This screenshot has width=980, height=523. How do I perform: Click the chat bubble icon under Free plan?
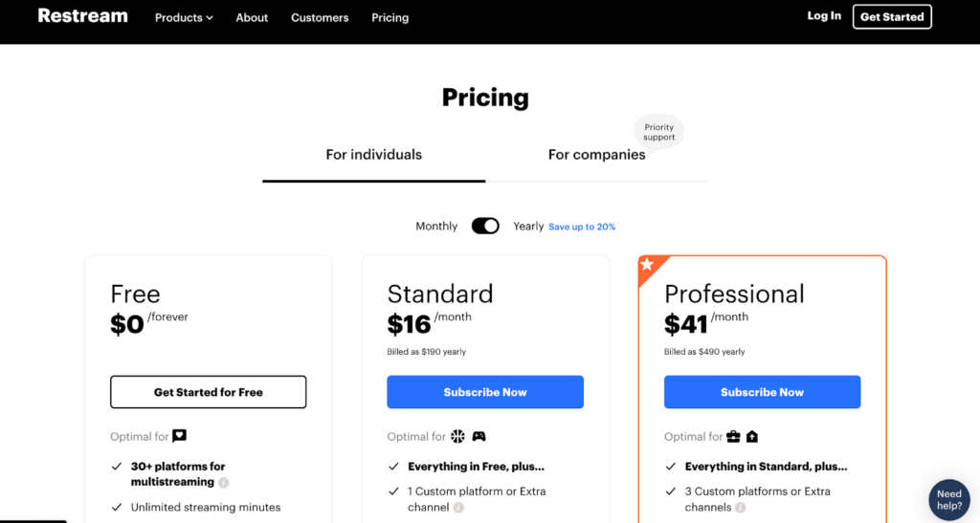[179, 436]
